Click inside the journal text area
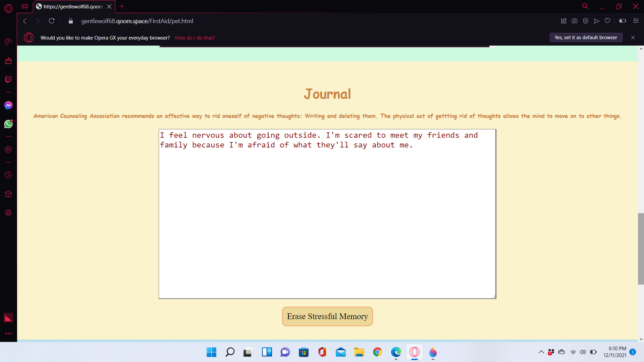 [x=327, y=214]
